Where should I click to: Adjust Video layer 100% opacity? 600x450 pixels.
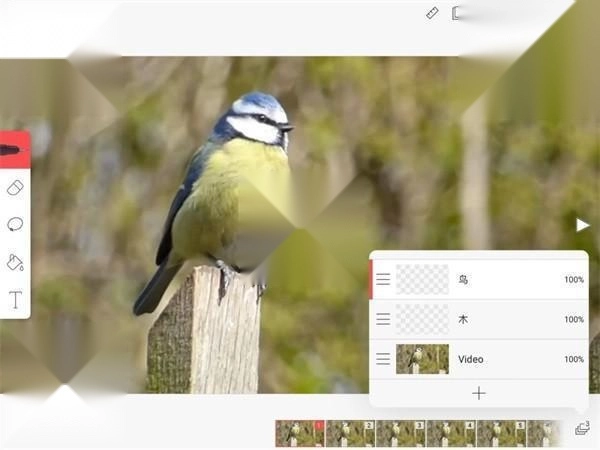(574, 359)
